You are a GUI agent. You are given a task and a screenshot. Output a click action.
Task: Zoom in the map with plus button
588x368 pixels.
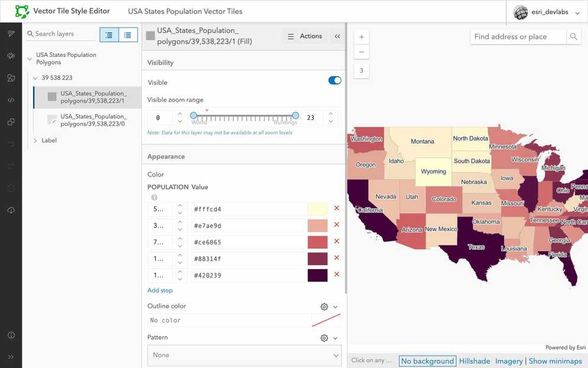point(362,37)
